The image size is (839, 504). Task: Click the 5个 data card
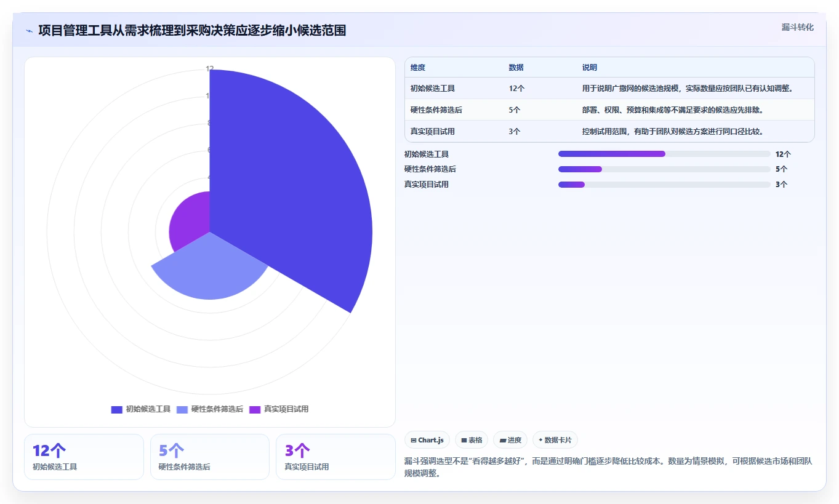click(210, 457)
